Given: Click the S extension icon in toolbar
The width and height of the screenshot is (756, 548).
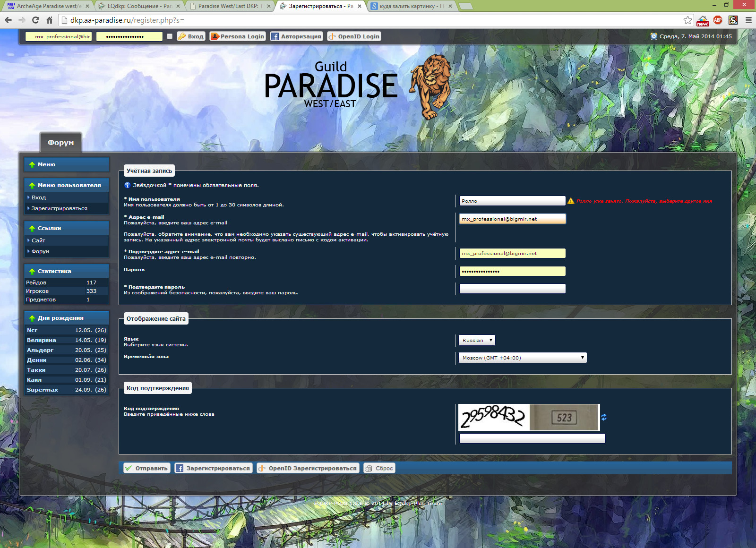Looking at the screenshot, I should 733,20.
